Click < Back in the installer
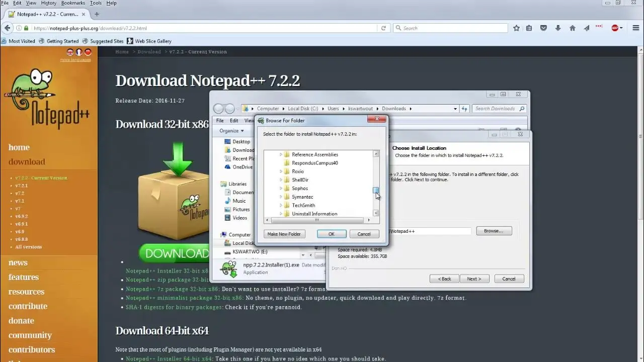The height and width of the screenshot is (362, 644). [444, 279]
